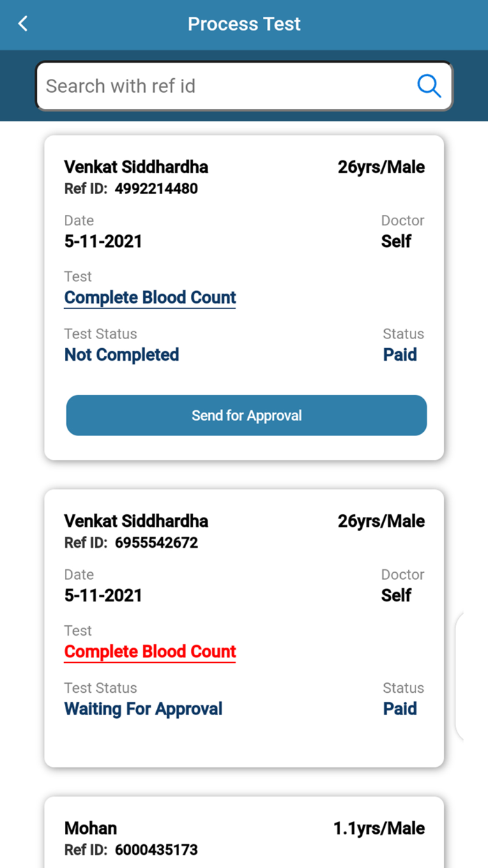Select patient name Venkat Siddhardha in first card
This screenshot has width=488, height=868.
pos(136,167)
